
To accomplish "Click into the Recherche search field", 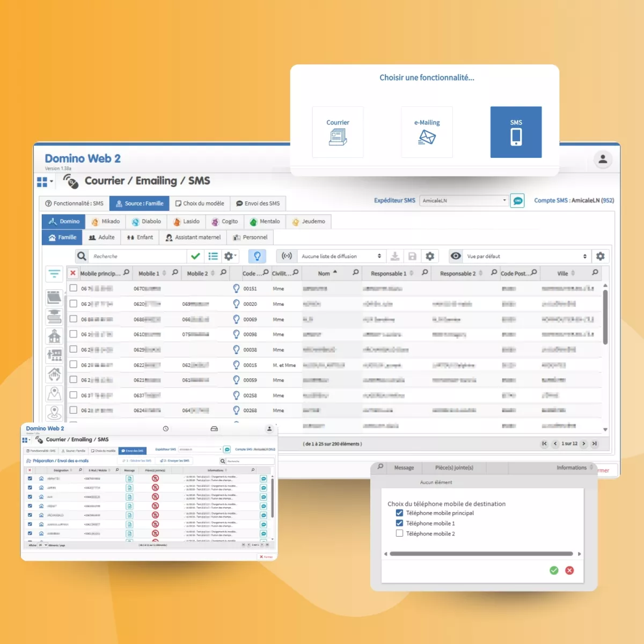I will (x=137, y=257).
